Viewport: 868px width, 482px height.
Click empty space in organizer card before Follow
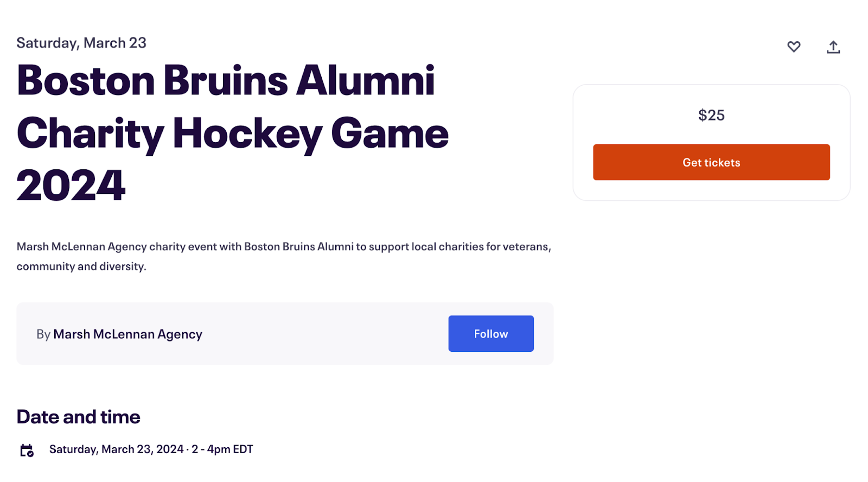point(325,334)
